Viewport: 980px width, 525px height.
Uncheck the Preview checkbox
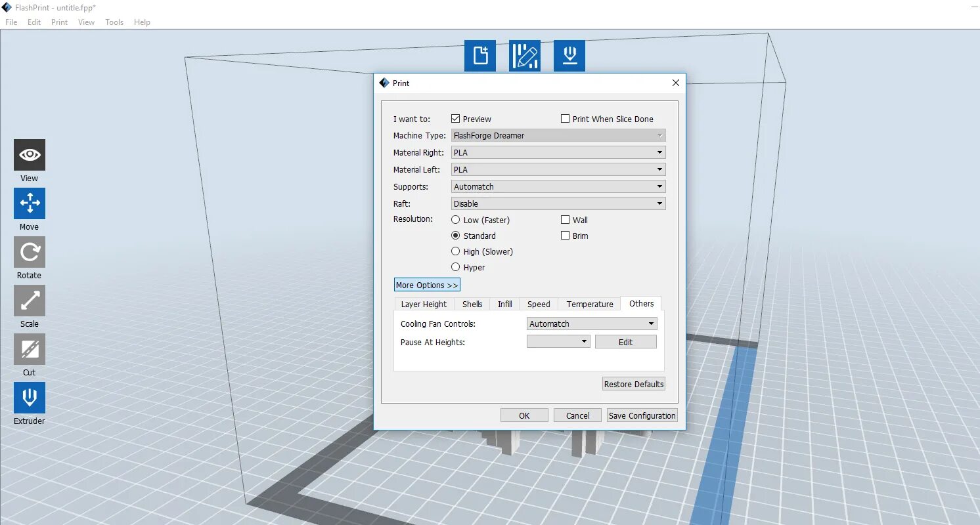[x=455, y=119]
